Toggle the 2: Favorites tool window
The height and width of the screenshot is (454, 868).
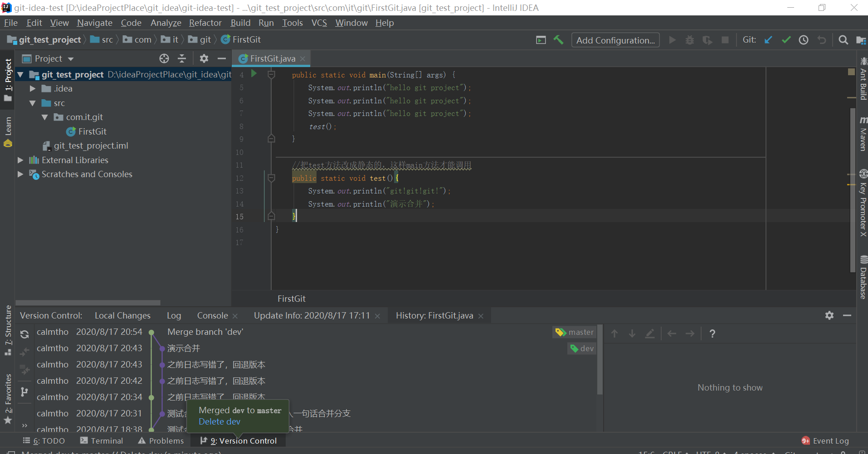(8, 399)
